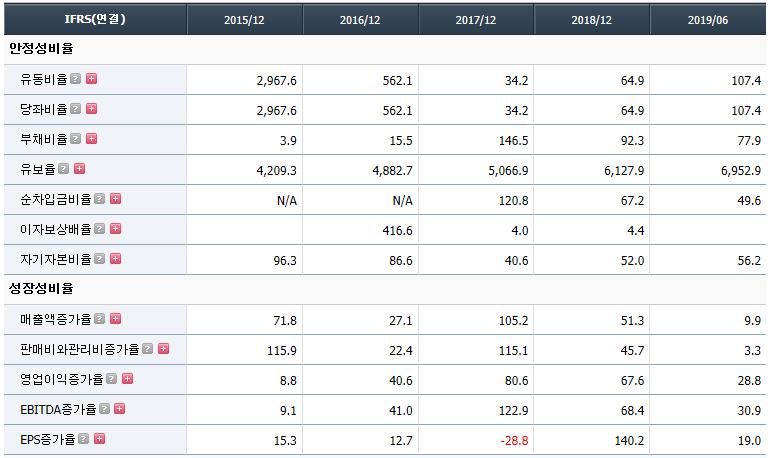Screen dimensions: 774x458
Task: Select the 146.5 부채비율 value
Action: point(513,141)
